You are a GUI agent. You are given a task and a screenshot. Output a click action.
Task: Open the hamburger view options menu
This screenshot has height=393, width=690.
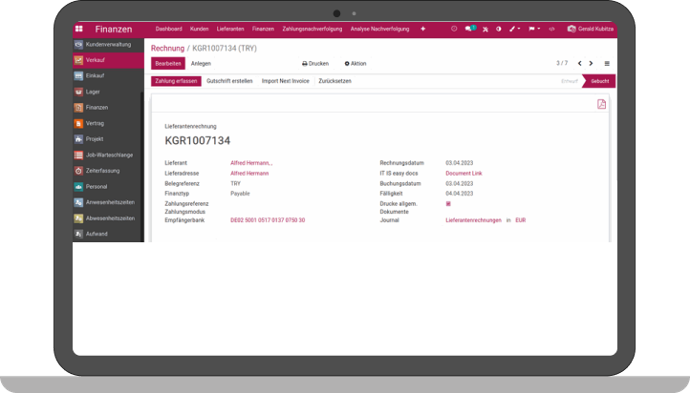pos(607,64)
